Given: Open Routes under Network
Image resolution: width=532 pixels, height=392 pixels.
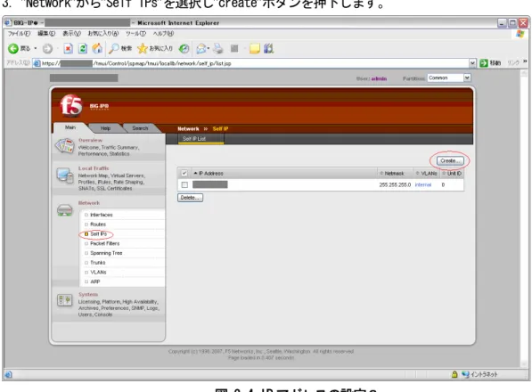Looking at the screenshot, I should (98, 225).
